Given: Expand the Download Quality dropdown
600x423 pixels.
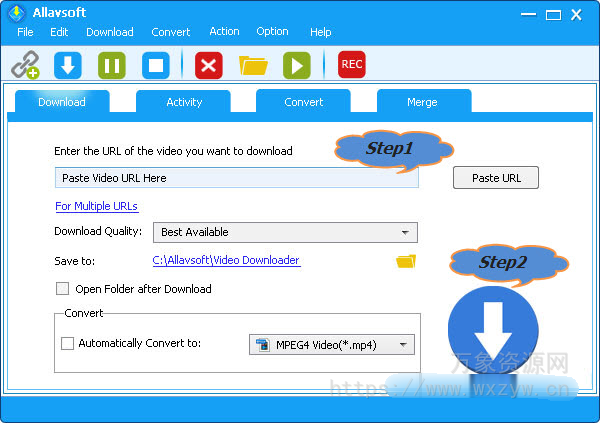Looking at the screenshot, I should [285, 232].
